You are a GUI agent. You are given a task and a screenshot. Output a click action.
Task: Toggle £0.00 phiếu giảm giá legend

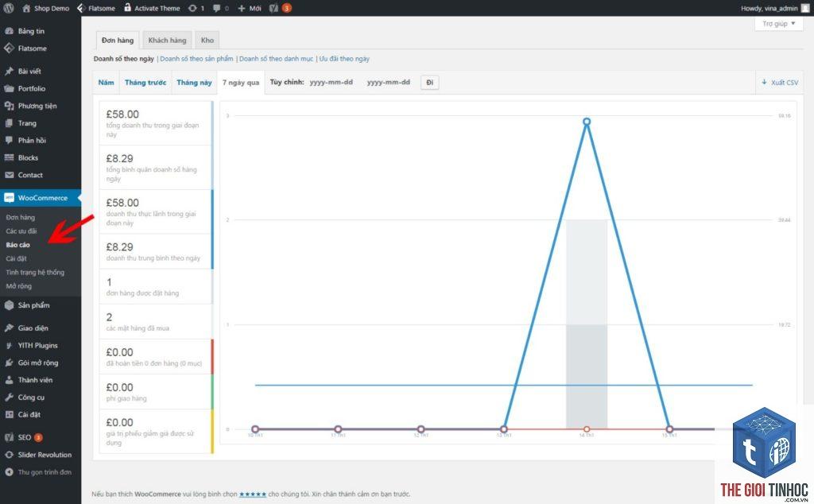156,432
